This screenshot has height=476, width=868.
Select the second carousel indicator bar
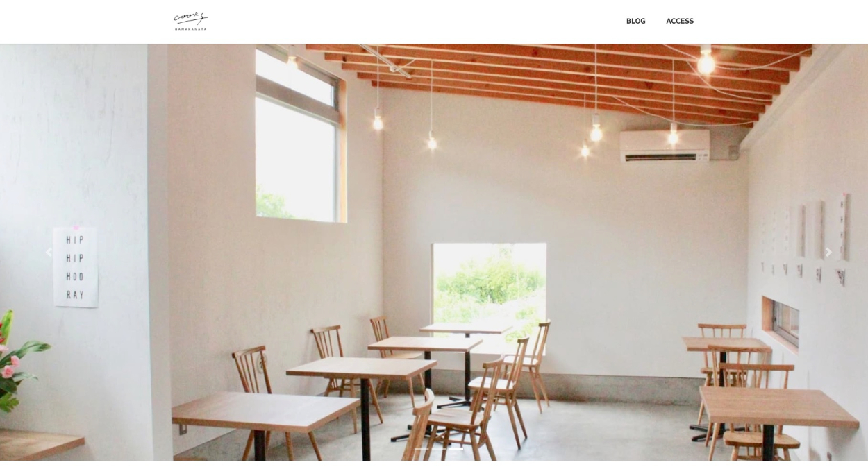[439, 449]
